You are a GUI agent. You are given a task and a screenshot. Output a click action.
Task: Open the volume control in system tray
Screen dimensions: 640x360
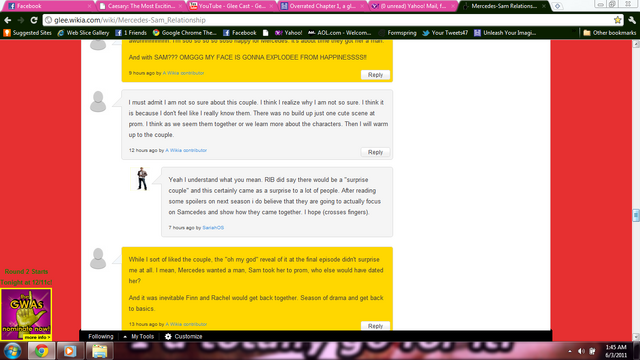pos(581,351)
